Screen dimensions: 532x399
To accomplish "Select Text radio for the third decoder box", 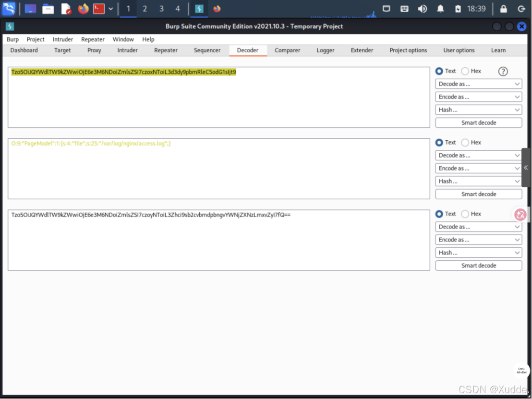I will point(439,214).
